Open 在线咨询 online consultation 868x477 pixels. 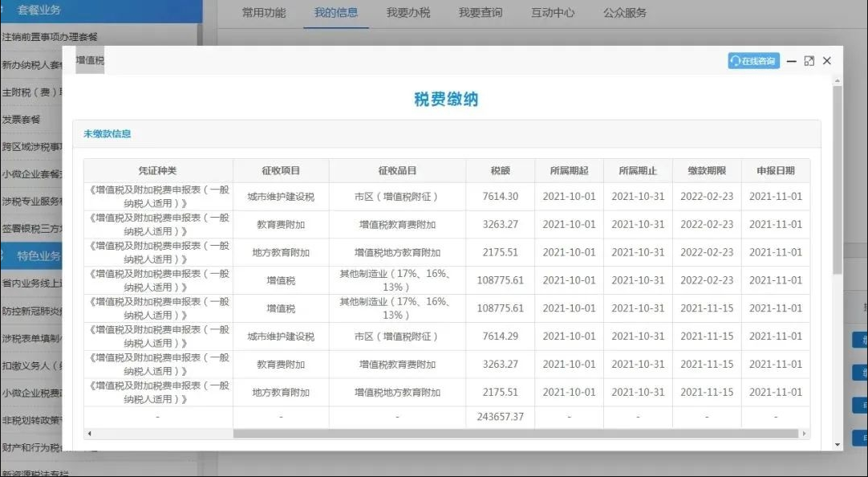[753, 61]
